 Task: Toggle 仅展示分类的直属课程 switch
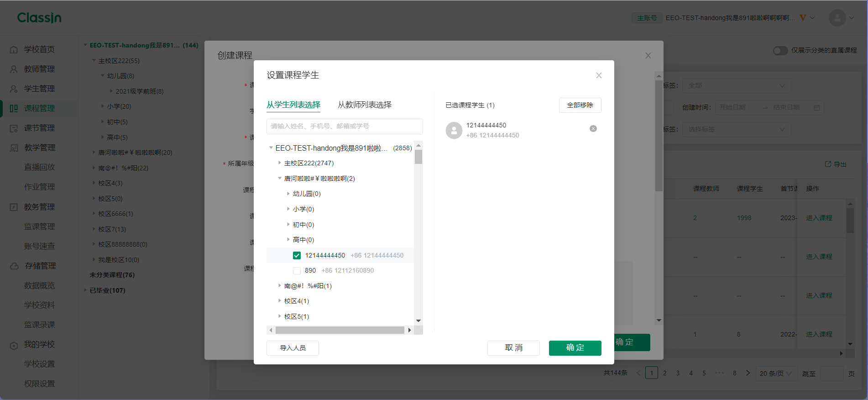point(780,50)
